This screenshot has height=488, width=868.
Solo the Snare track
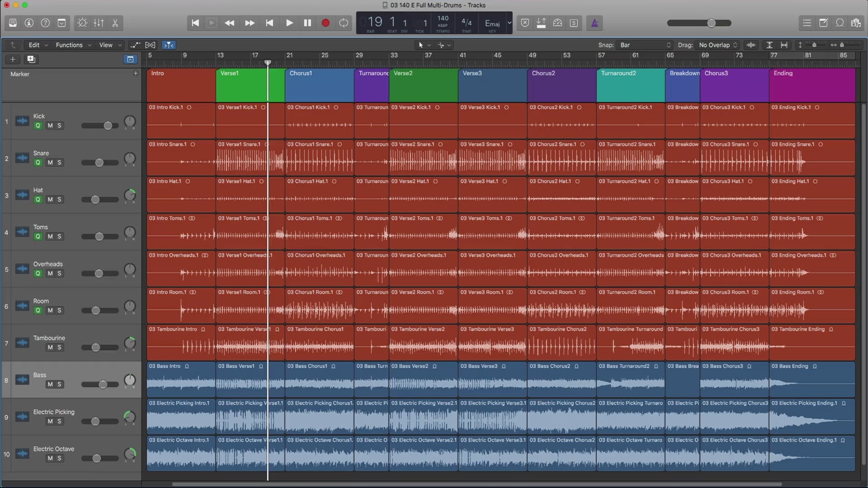click(x=59, y=163)
